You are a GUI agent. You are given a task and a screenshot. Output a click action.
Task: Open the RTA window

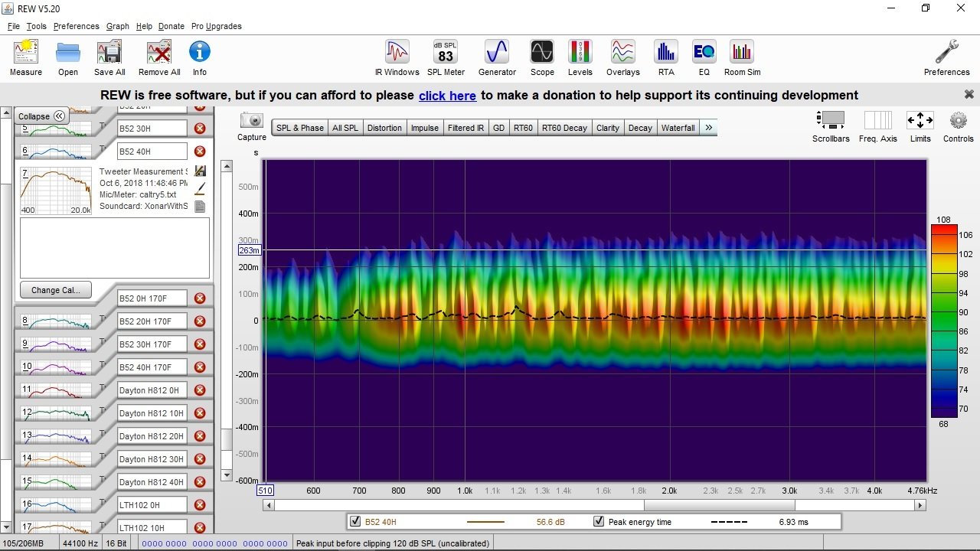(665, 54)
